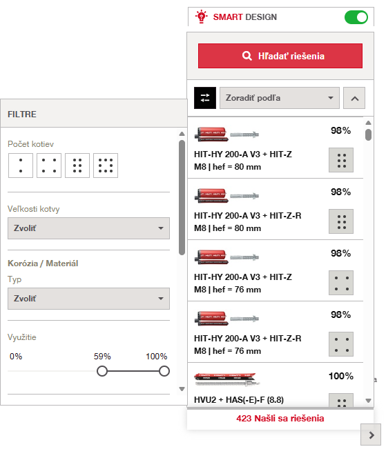Select the two-anchor layout filter
Viewport: 386px width, 449px height.
point(20,165)
